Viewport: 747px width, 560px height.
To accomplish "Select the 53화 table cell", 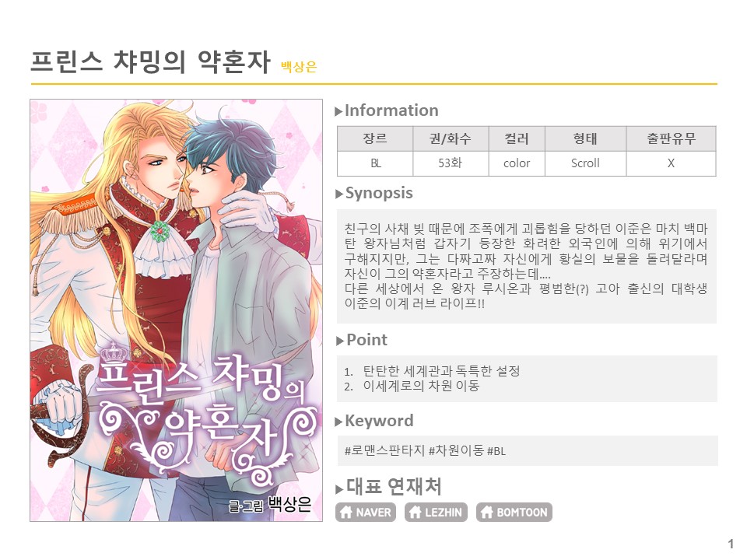I will 451,163.
